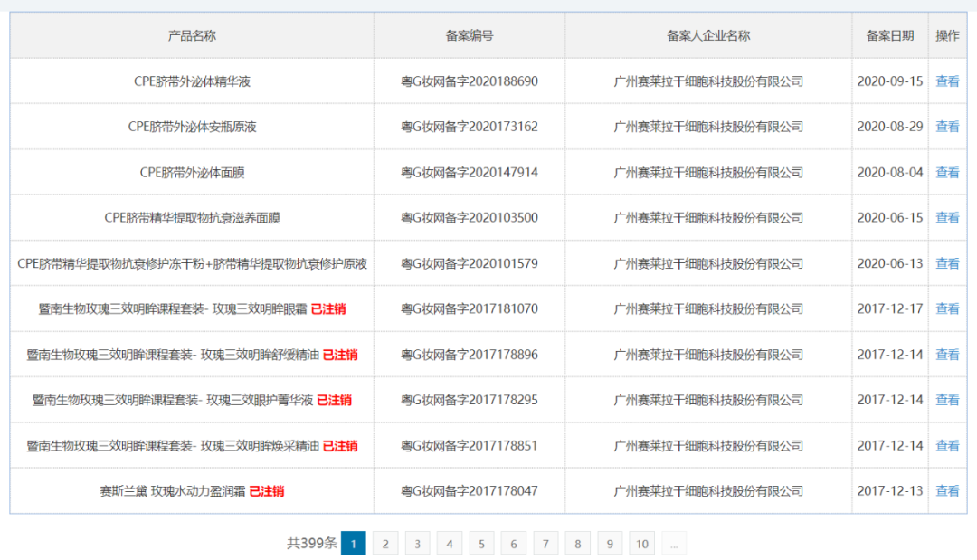The width and height of the screenshot is (977, 560).
Task: Open 查看 link for CPE脐带外泌体安瓶原液
Action: coord(947,127)
